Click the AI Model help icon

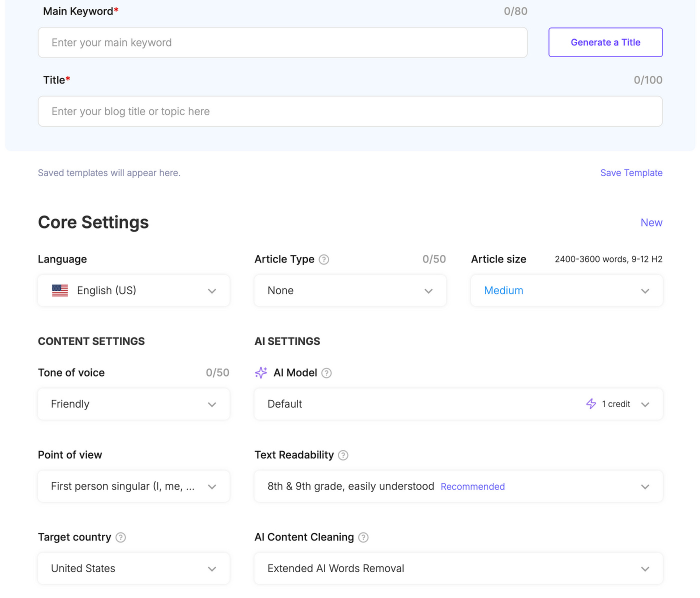click(x=326, y=372)
